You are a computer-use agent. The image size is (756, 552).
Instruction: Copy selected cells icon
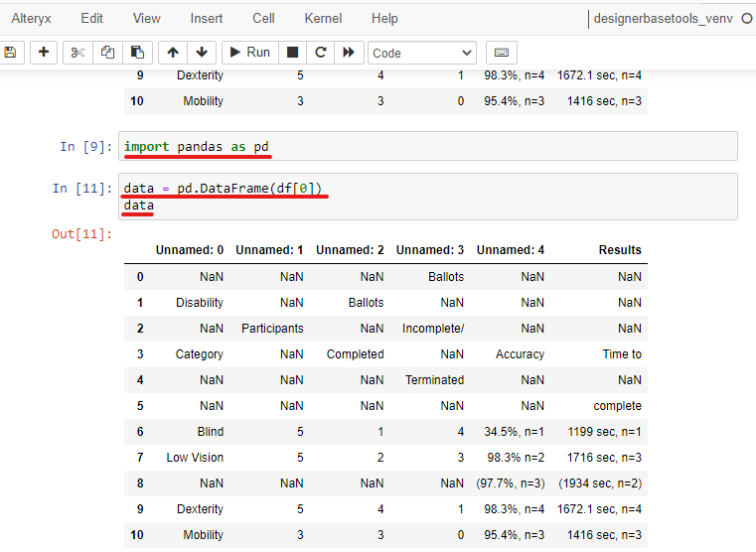pos(108,53)
